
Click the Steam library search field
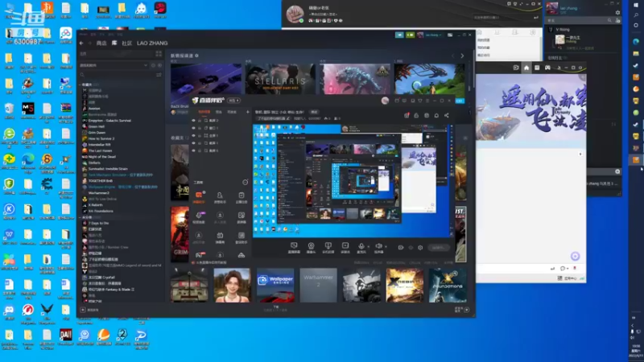(116, 75)
